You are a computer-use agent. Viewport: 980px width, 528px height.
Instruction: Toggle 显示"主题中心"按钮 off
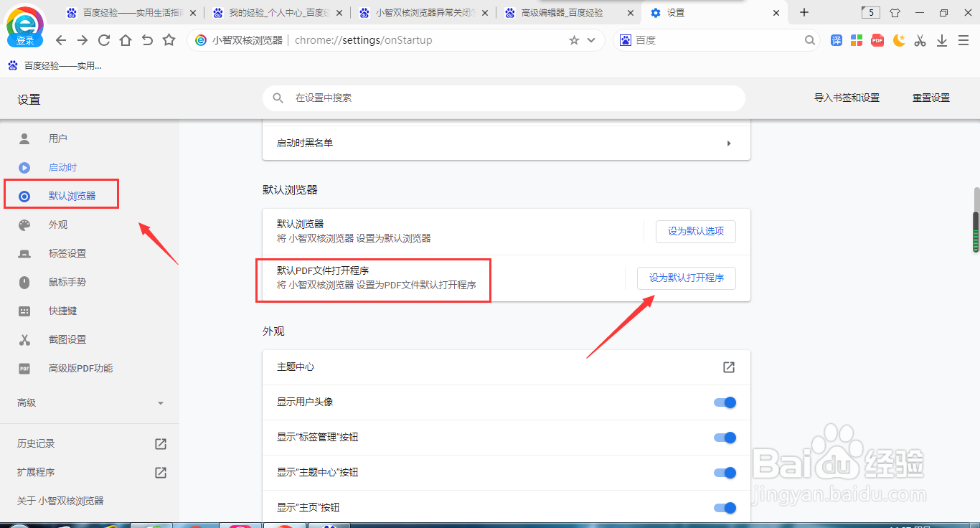click(x=725, y=473)
